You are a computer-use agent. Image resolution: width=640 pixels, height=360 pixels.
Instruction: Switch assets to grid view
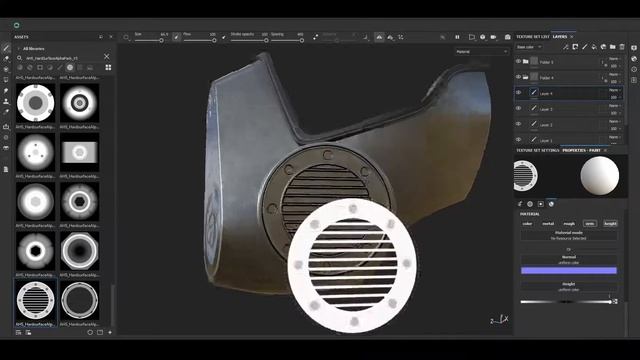(108, 67)
